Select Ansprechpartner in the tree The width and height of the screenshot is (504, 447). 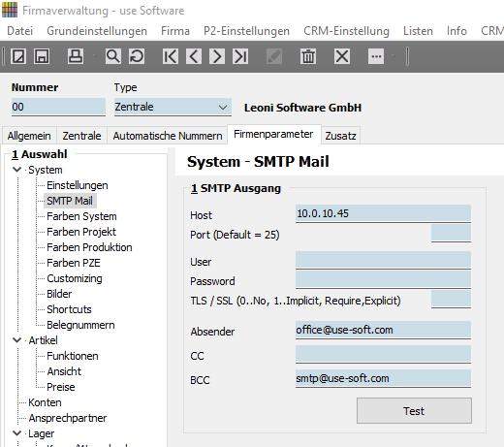(x=68, y=418)
